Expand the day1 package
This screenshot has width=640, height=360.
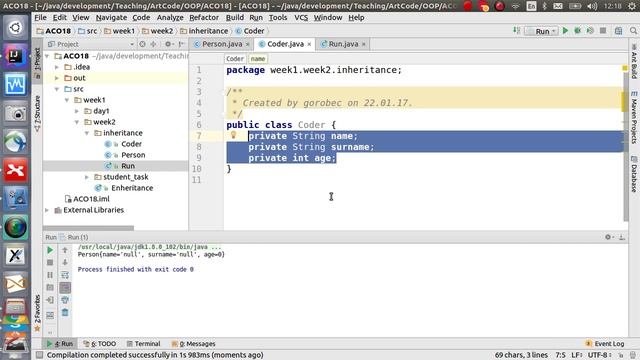pyautogui.click(x=77, y=111)
